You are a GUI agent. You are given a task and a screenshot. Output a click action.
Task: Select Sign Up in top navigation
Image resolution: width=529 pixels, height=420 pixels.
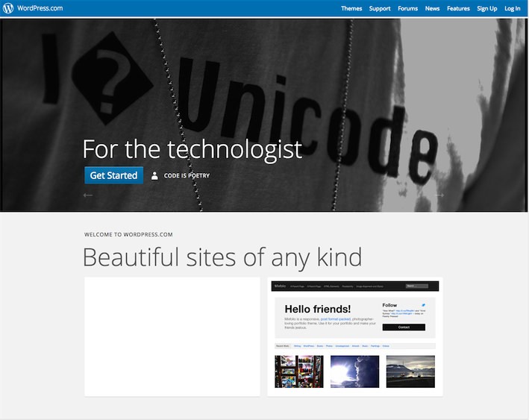click(x=486, y=8)
